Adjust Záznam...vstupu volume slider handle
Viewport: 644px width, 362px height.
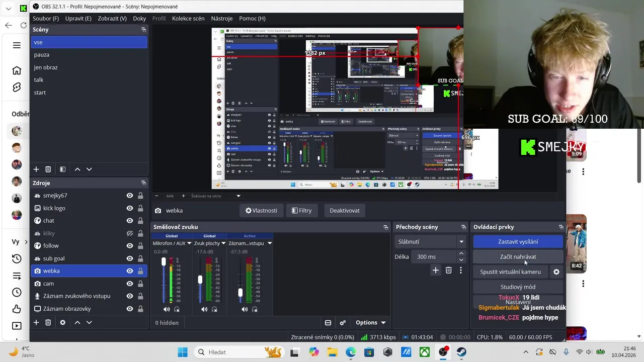pyautogui.click(x=240, y=293)
